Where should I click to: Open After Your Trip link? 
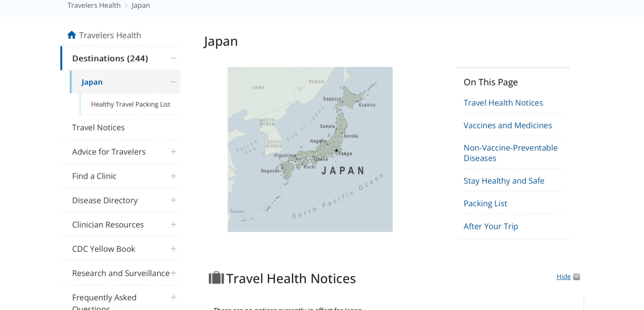pyautogui.click(x=491, y=226)
